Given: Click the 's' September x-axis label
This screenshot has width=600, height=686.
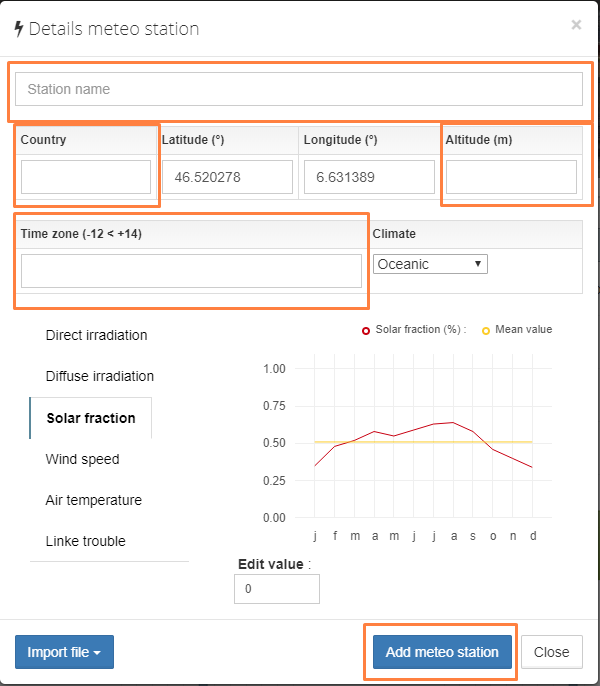Looking at the screenshot, I should pos(473,536).
